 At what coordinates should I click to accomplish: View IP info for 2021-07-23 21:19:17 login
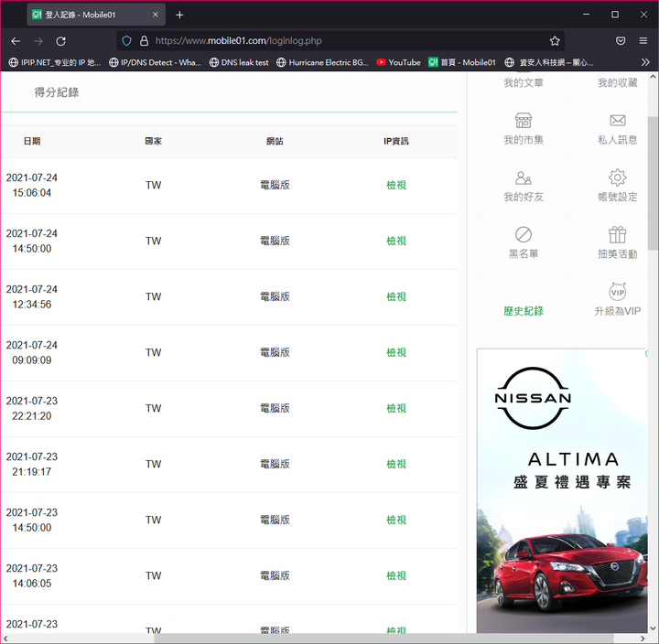pos(396,464)
